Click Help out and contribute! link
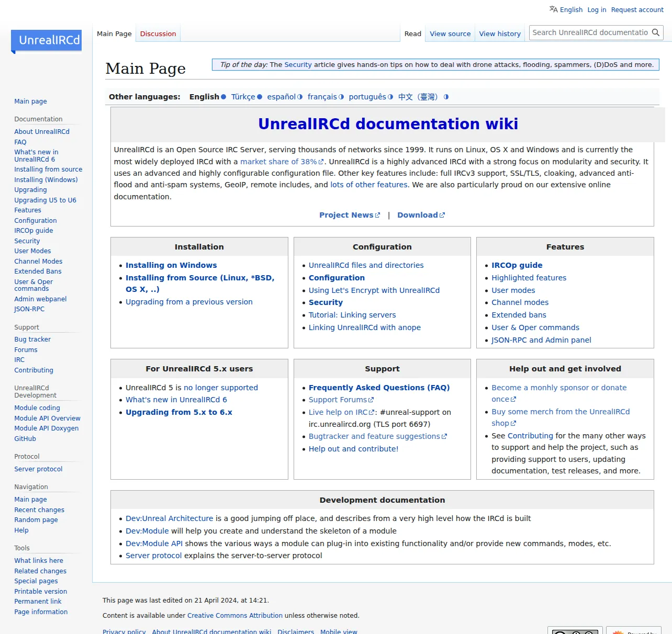 tap(354, 449)
